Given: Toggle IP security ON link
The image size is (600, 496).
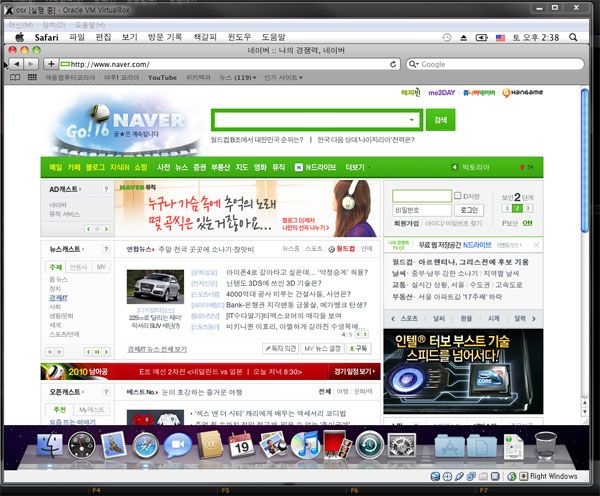Looking at the screenshot, I should point(527,223).
